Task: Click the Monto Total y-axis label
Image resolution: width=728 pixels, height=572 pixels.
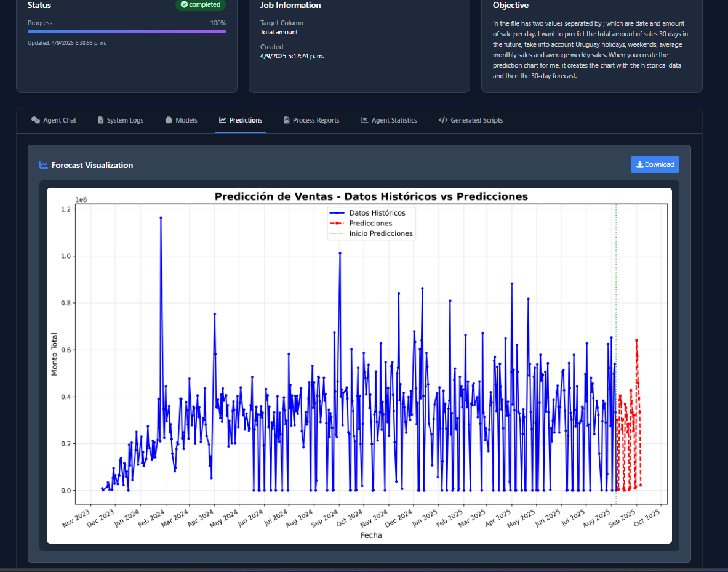Action: [x=54, y=355]
